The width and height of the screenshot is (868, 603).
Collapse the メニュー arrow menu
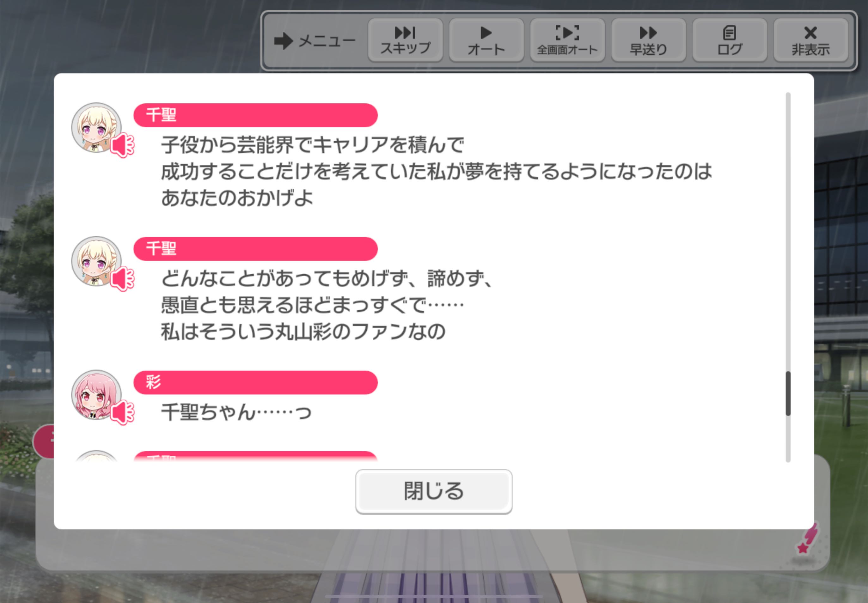coord(315,41)
